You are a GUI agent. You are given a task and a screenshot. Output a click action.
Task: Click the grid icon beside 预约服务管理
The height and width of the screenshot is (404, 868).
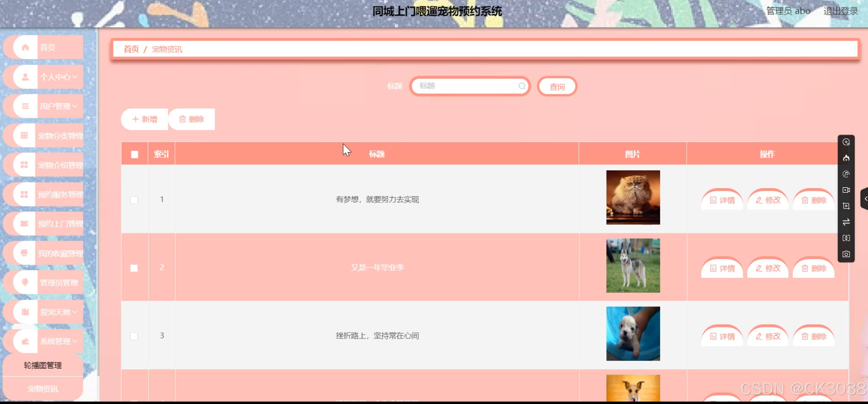click(24, 194)
